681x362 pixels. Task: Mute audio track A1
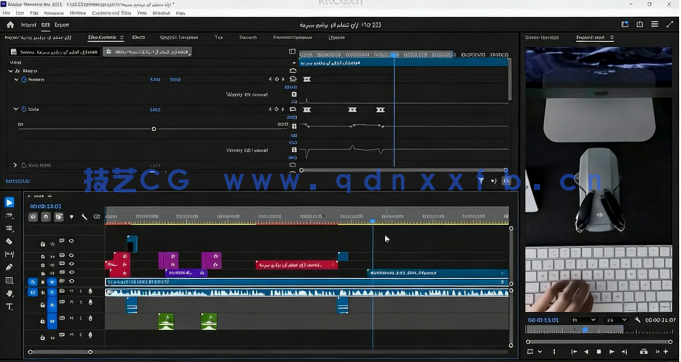click(x=72, y=291)
